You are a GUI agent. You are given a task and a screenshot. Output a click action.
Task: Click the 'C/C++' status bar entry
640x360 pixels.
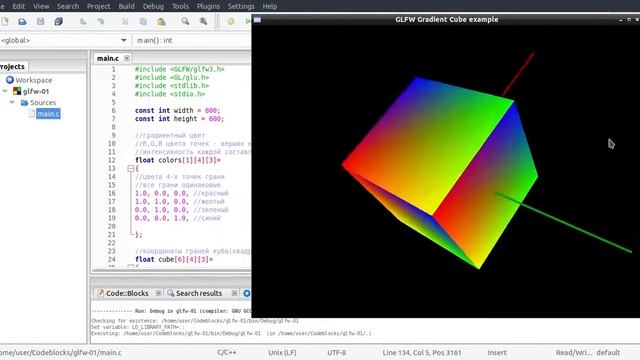click(x=227, y=352)
